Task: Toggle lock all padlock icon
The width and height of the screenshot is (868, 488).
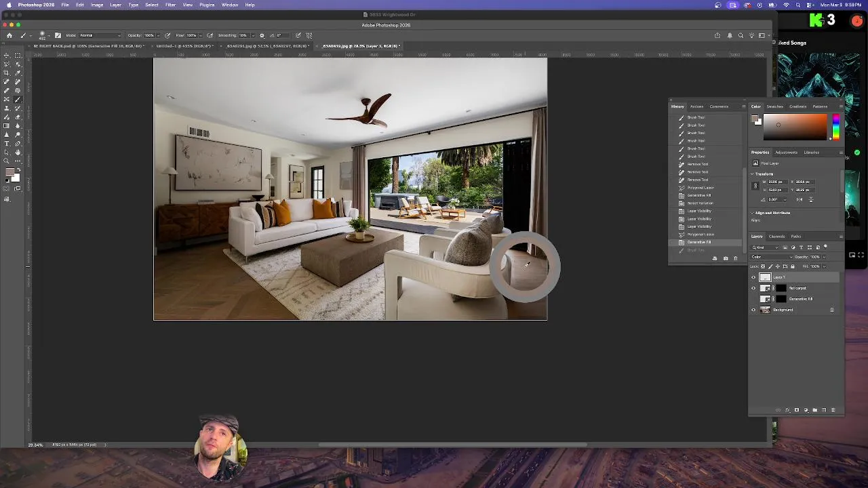Action: coord(793,266)
